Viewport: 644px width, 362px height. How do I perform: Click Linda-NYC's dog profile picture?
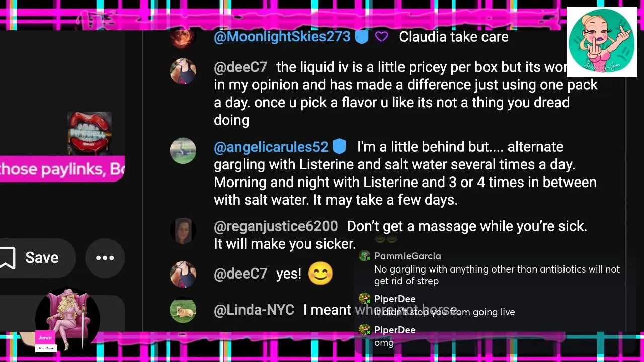[183, 310]
